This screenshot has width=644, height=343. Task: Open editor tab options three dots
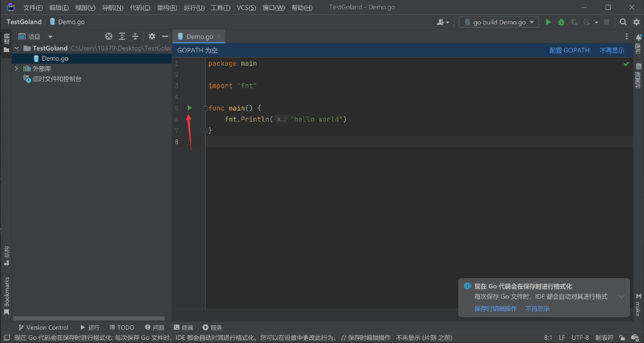627,36
